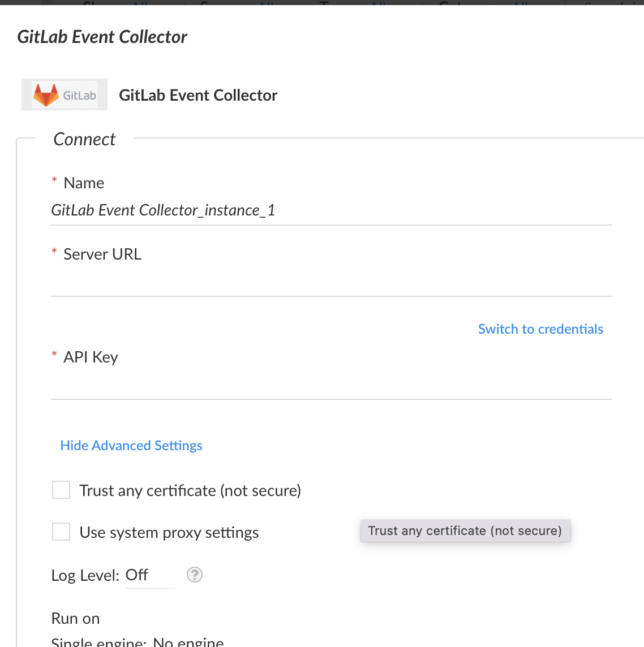644x647 pixels.
Task: Open the Log Level dropdown showing Off
Action: click(x=150, y=575)
